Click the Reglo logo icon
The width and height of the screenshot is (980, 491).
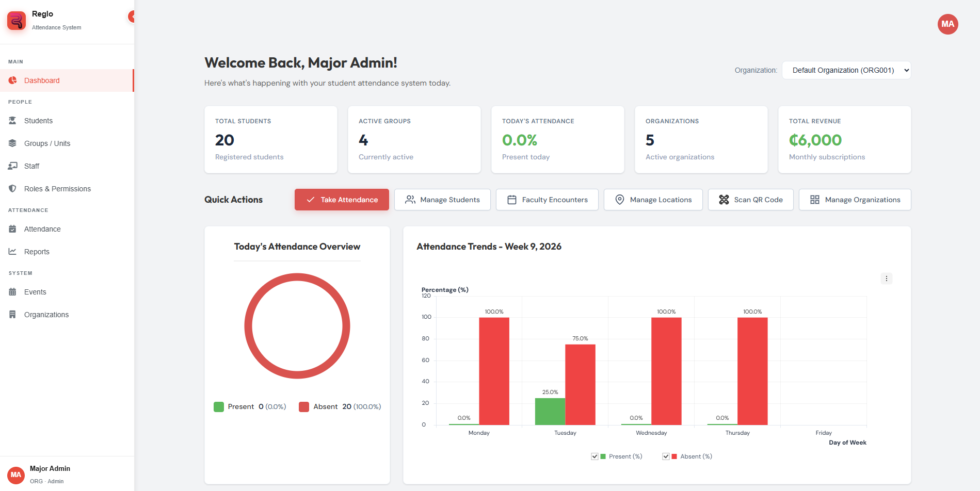coord(17,21)
